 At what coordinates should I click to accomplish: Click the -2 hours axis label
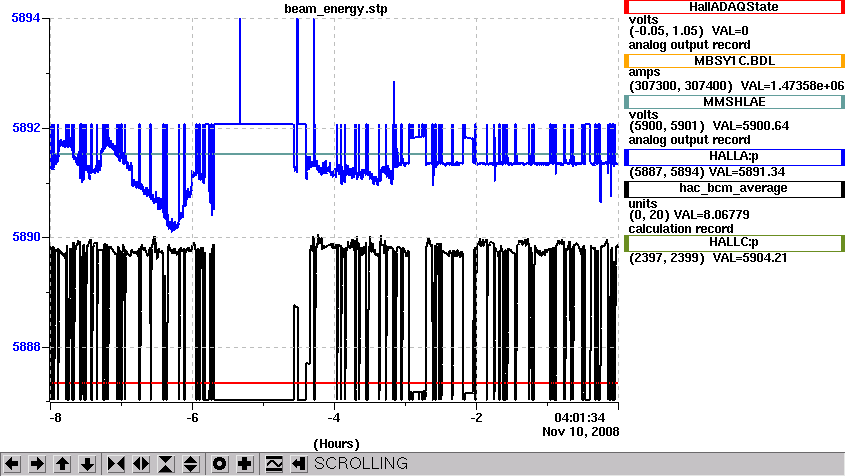tap(476, 418)
